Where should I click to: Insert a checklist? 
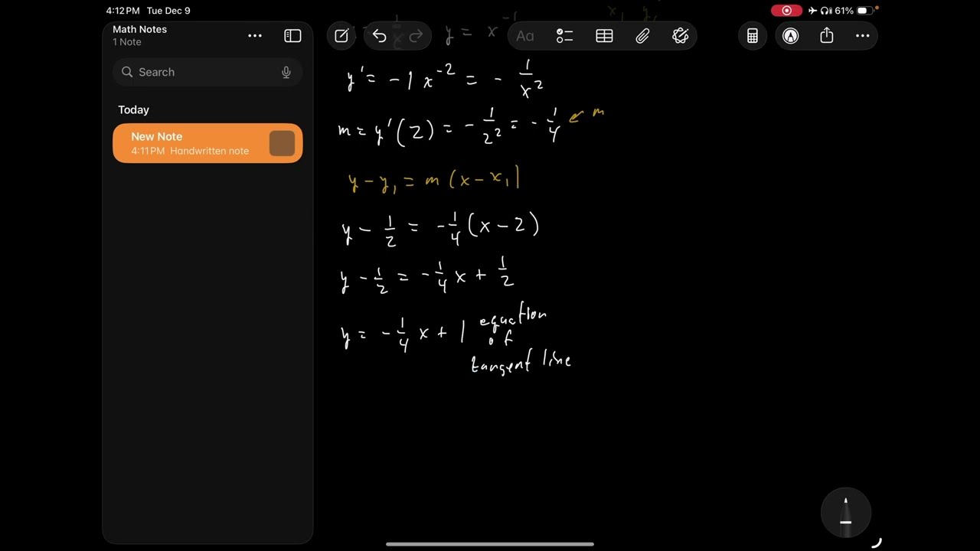tap(565, 36)
